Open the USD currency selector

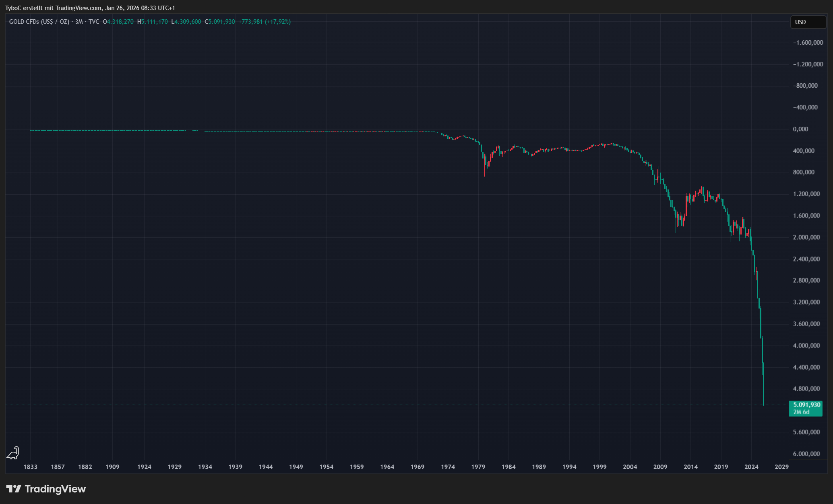click(x=808, y=22)
